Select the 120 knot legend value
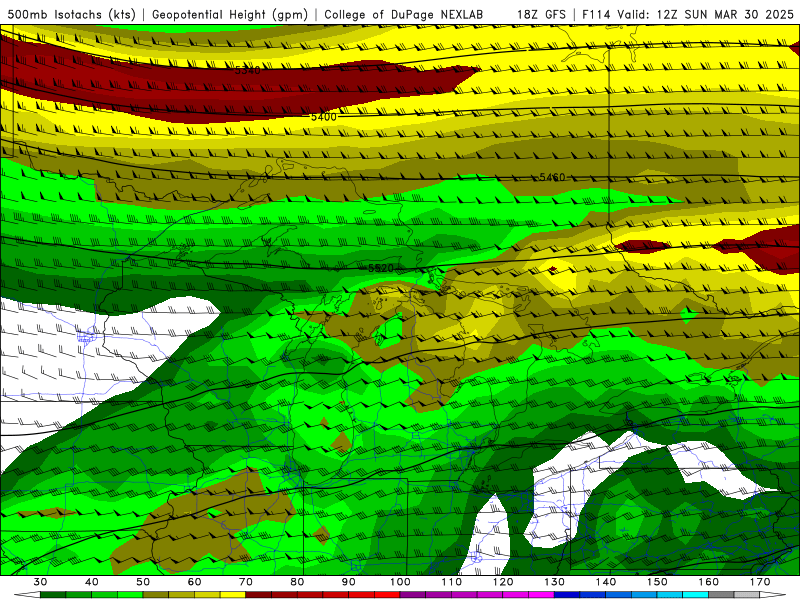The height and width of the screenshot is (600, 800). point(503,582)
